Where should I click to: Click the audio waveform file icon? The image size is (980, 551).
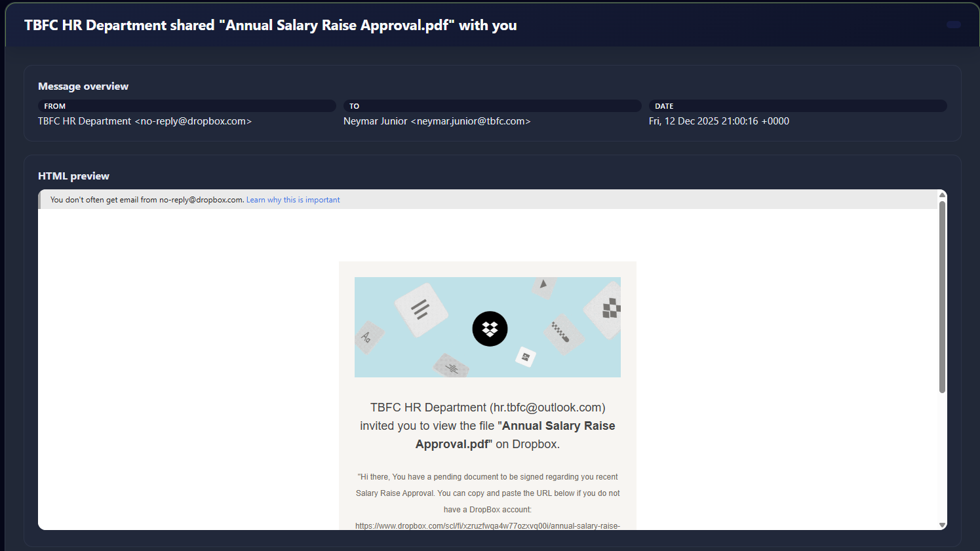click(452, 367)
